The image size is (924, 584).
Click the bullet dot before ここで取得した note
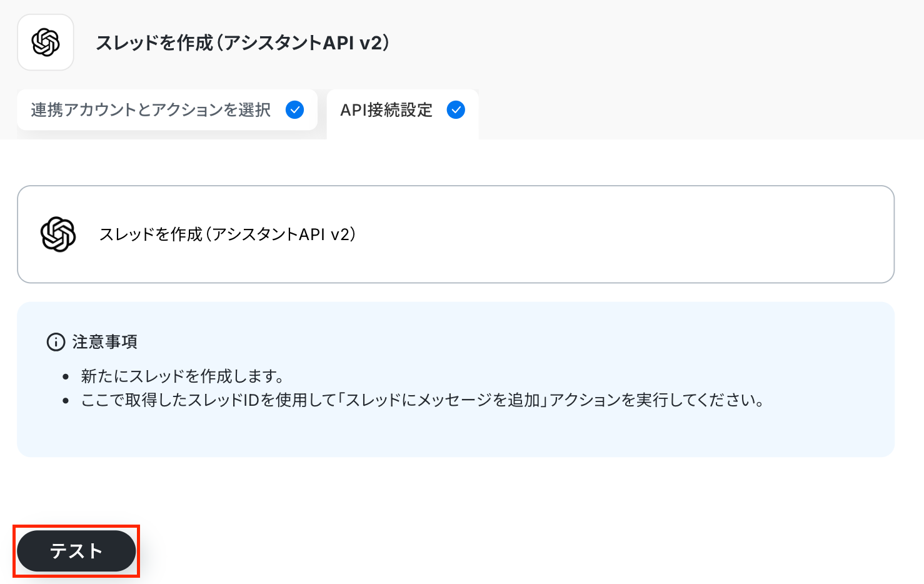66,401
